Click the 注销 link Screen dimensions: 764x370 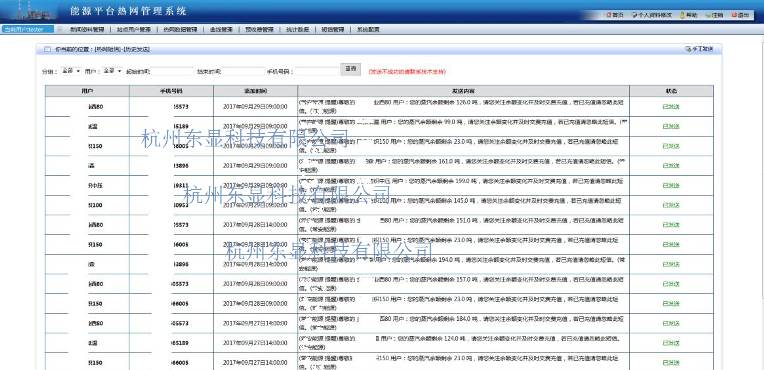coord(718,15)
